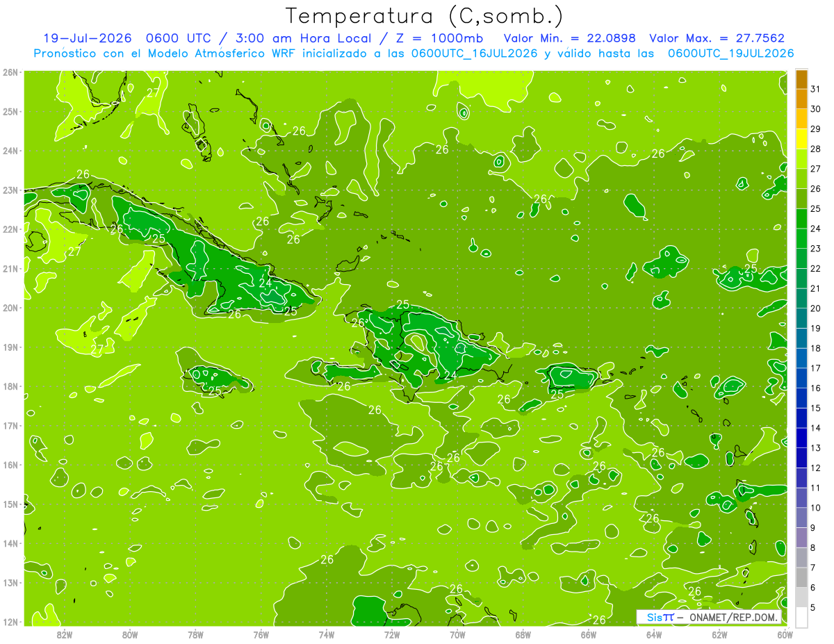Click the "20N" latitude label

[x=10, y=308]
